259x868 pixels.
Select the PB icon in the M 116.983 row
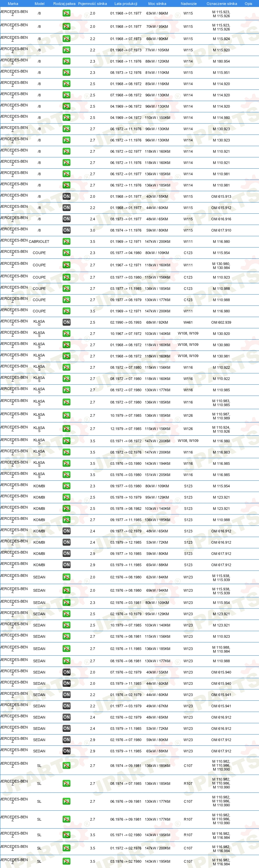pyautogui.click(x=66, y=452)
